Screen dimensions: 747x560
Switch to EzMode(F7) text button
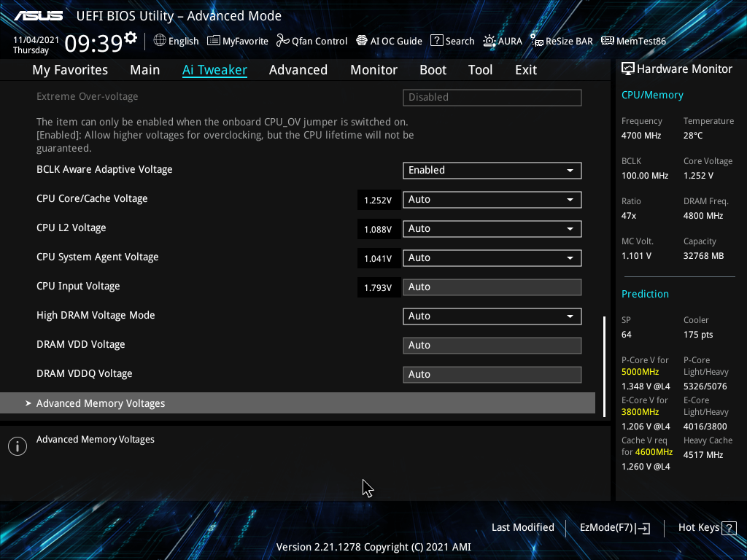(x=606, y=528)
